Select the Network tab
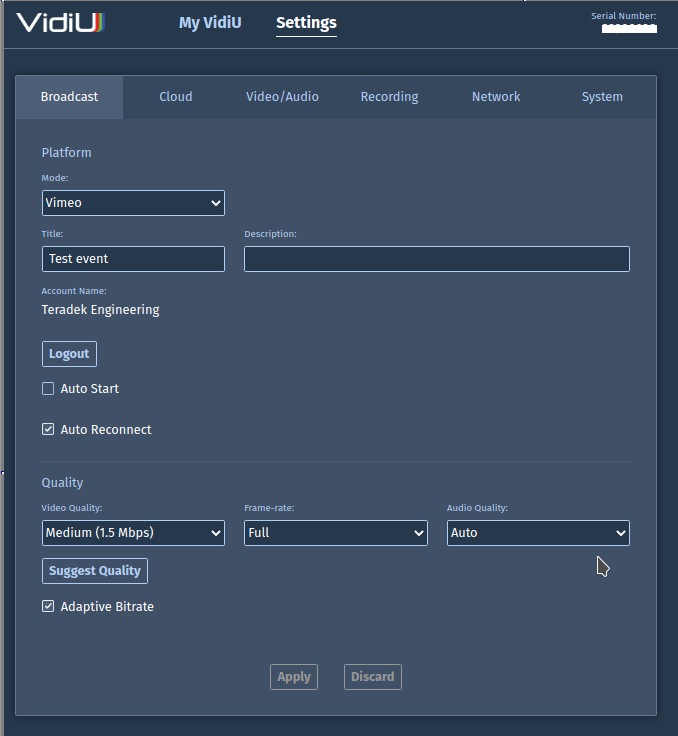 pyautogui.click(x=496, y=97)
